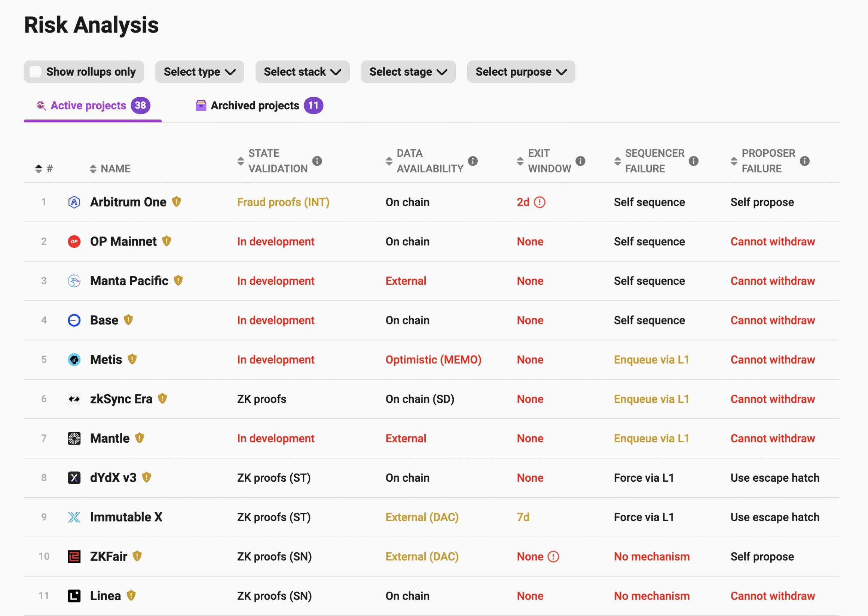Open the Select type dropdown
This screenshot has width=868, height=616.
click(199, 72)
